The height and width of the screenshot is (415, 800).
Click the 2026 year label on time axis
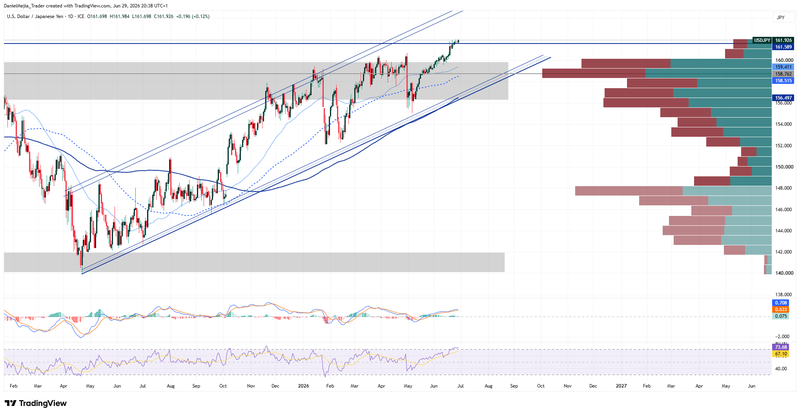click(304, 386)
